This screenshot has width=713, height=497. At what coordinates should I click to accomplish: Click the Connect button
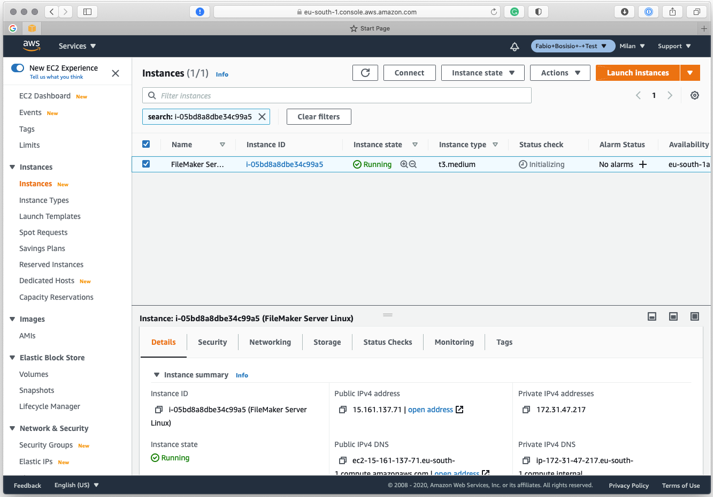coord(409,73)
